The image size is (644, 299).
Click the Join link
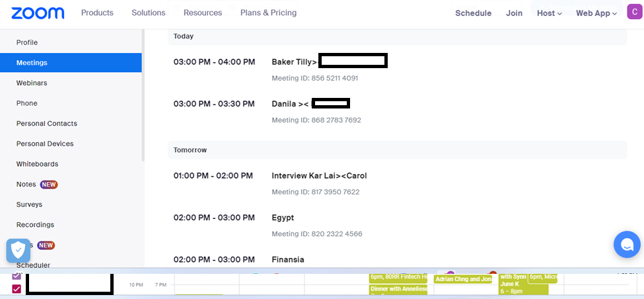pos(515,13)
